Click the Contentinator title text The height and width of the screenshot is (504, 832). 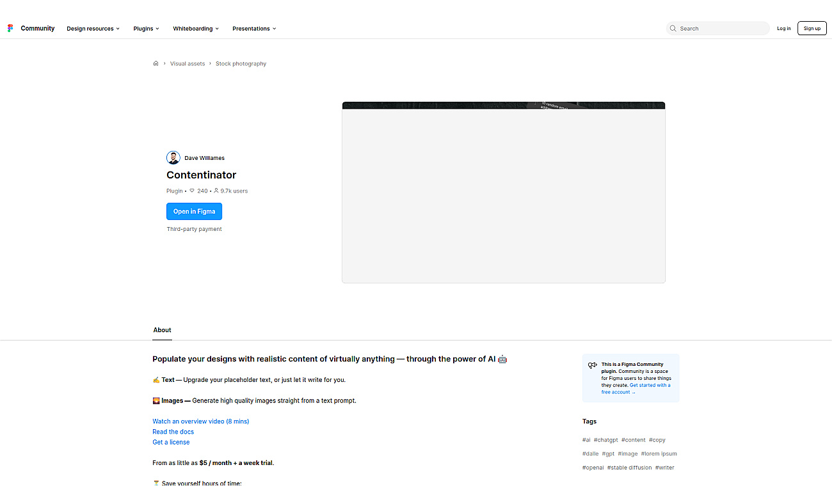(x=202, y=175)
